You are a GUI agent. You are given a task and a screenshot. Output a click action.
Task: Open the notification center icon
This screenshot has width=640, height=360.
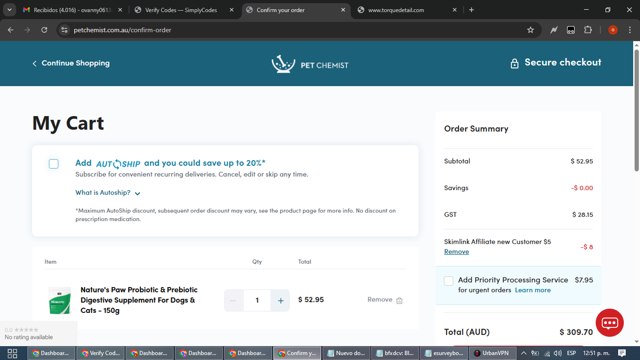(622, 353)
